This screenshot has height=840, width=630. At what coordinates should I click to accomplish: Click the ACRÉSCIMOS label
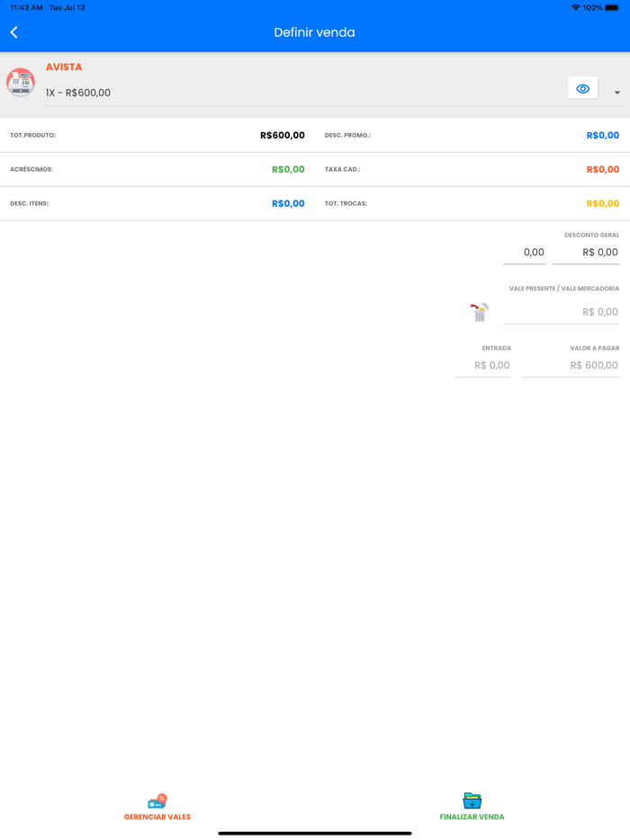tap(31, 169)
